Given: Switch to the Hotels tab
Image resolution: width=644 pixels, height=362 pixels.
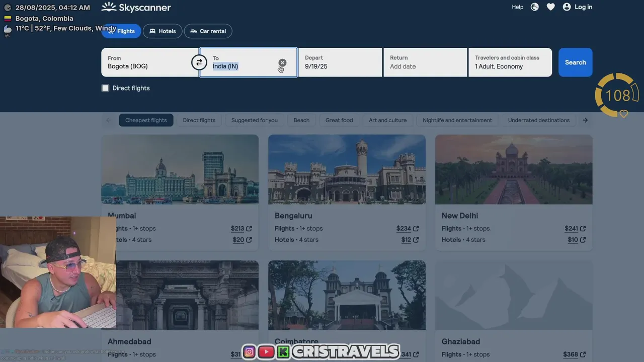Looking at the screenshot, I should pos(163,31).
